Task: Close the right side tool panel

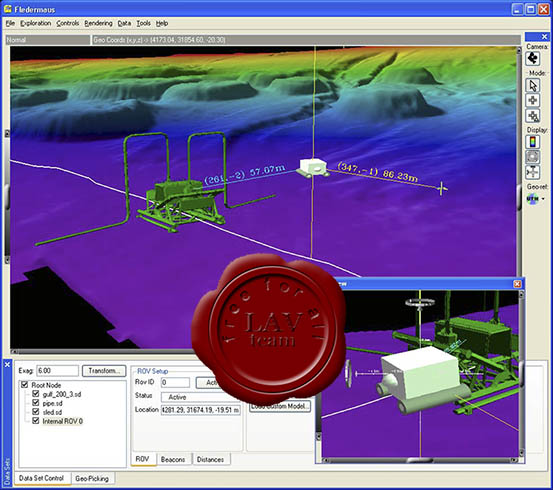Action: click(544, 37)
